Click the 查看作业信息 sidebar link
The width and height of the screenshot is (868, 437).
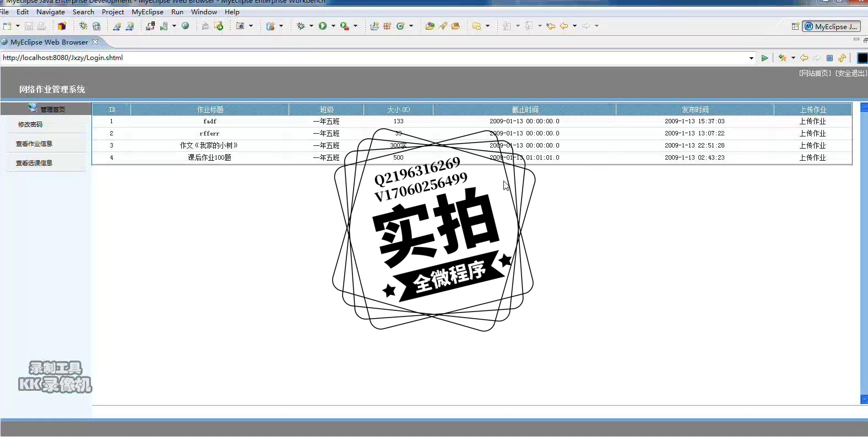pos(34,144)
